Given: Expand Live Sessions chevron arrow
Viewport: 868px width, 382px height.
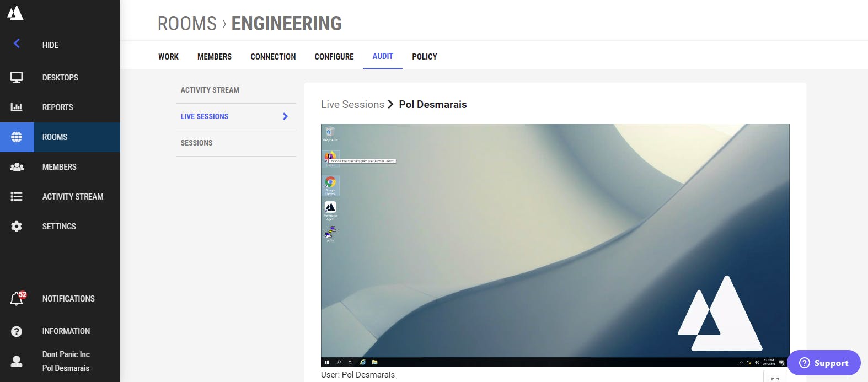Looking at the screenshot, I should tap(285, 116).
